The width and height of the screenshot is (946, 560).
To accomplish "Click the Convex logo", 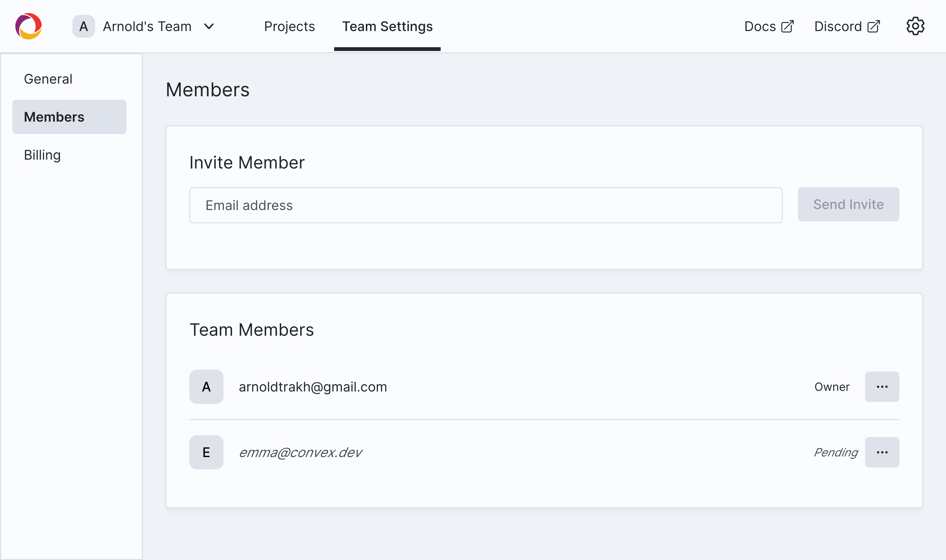I will 28,26.
